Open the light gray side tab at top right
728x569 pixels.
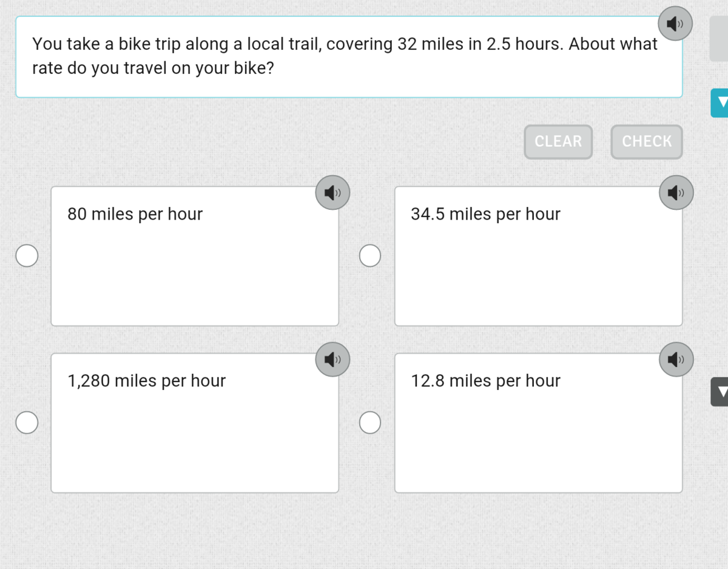point(719,39)
